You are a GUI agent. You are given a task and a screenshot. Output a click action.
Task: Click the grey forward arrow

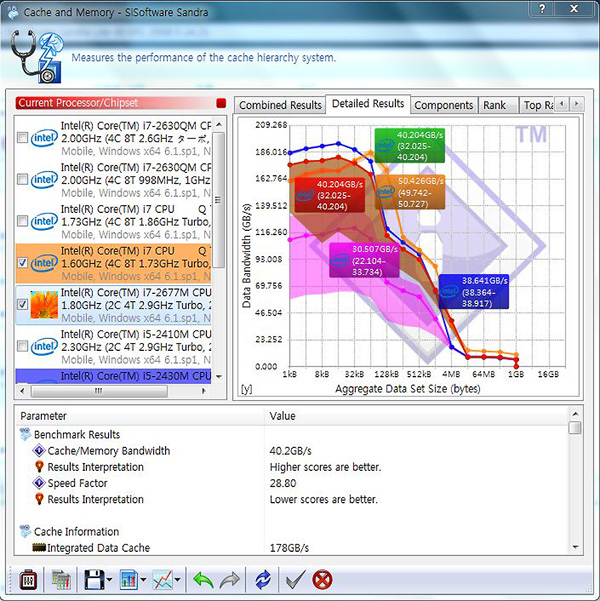(230, 580)
